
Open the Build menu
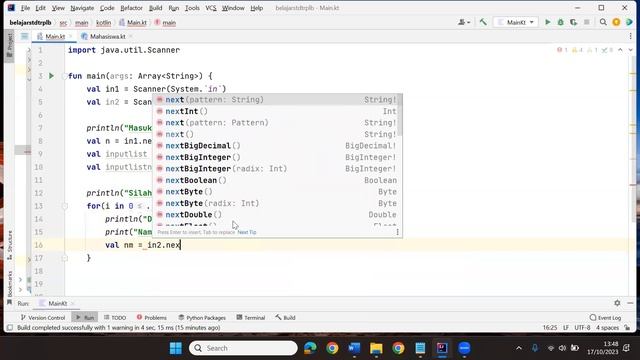[155, 8]
